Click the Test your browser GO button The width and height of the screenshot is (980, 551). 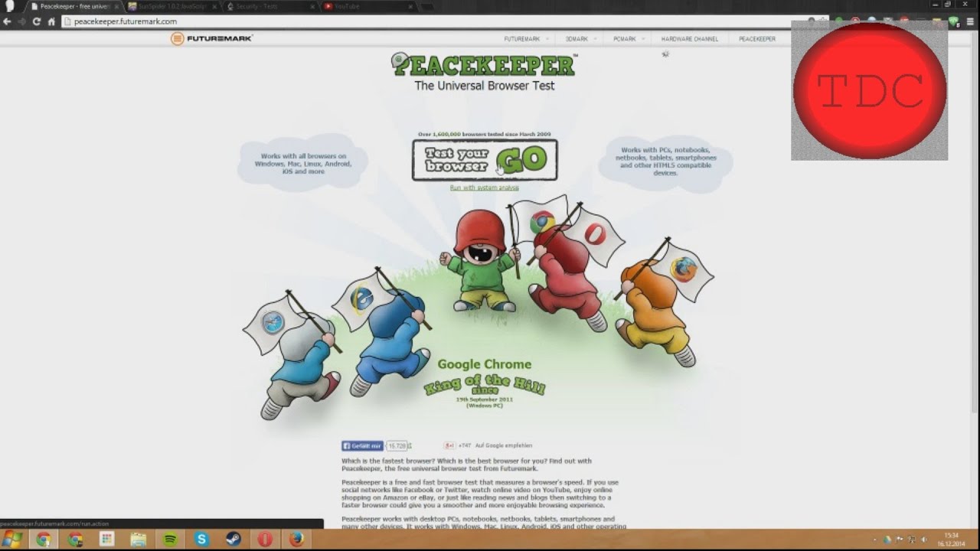[485, 160]
